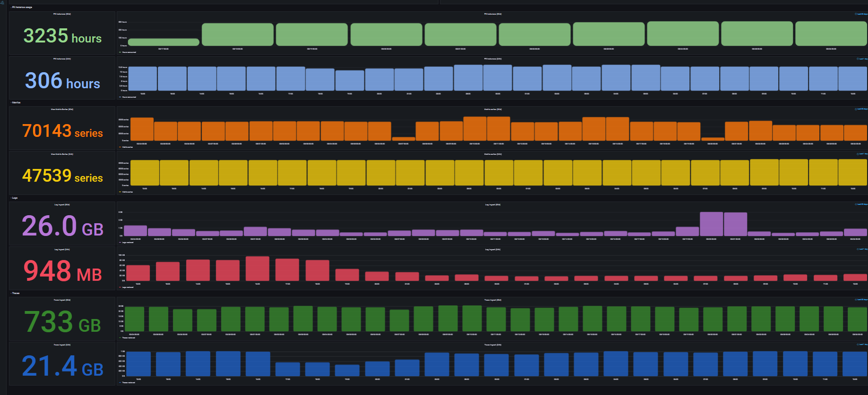The image size is (868, 395).
Task: Toggle 'Hours consumed' legend in green 30d chart
Action: (x=129, y=52)
